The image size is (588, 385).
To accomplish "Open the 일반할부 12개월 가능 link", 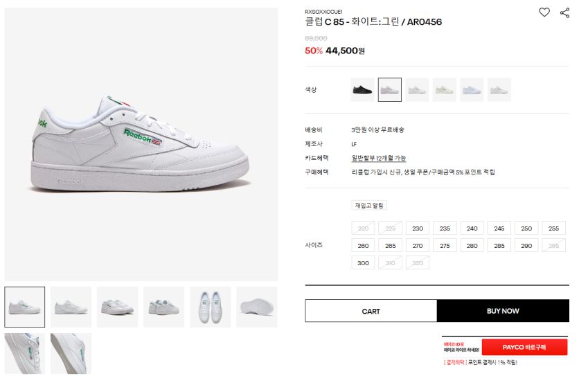I will coord(379,158).
